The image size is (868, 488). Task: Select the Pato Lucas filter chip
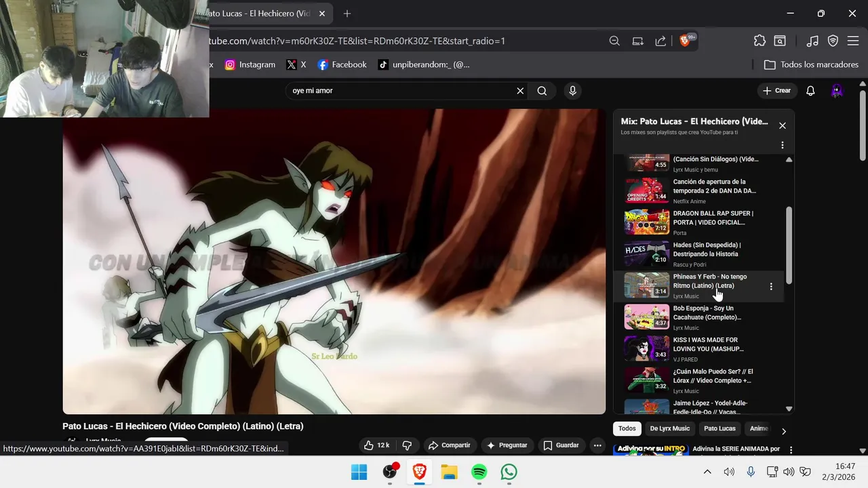coord(719,428)
